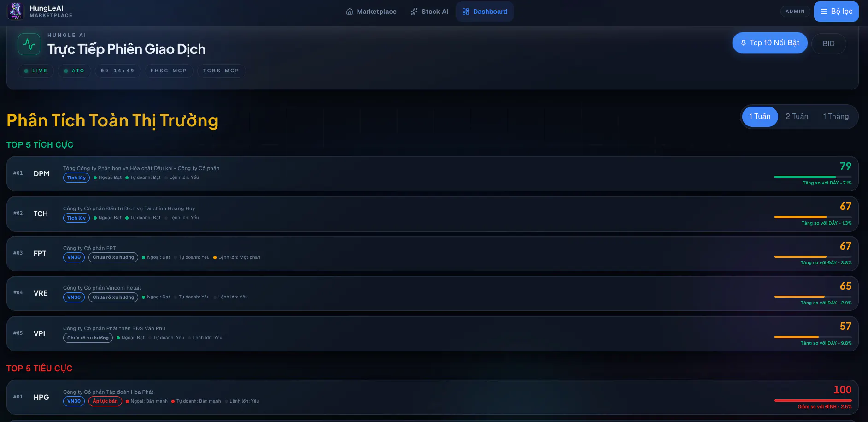Click the LIVE status chip
This screenshot has height=422, width=868.
(x=36, y=71)
